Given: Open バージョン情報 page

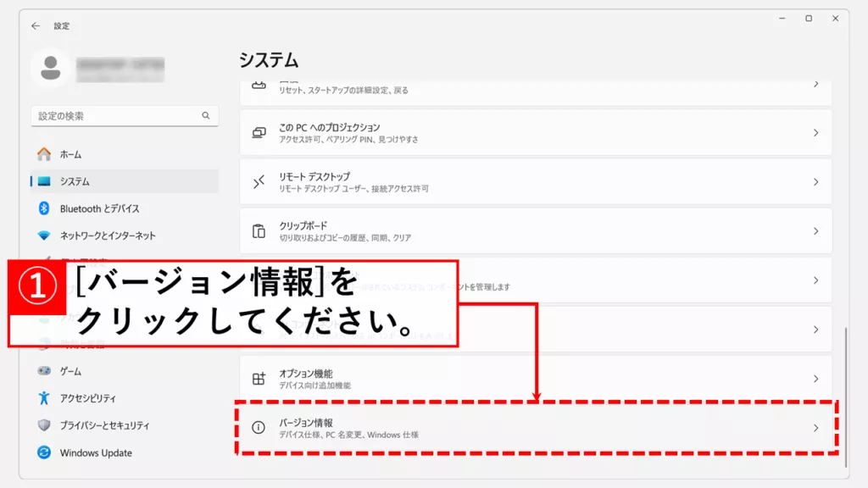Looking at the screenshot, I should pos(536,428).
